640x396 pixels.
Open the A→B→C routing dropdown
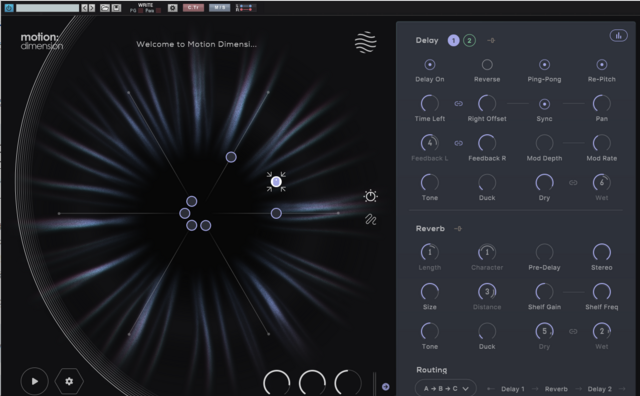pyautogui.click(x=446, y=388)
